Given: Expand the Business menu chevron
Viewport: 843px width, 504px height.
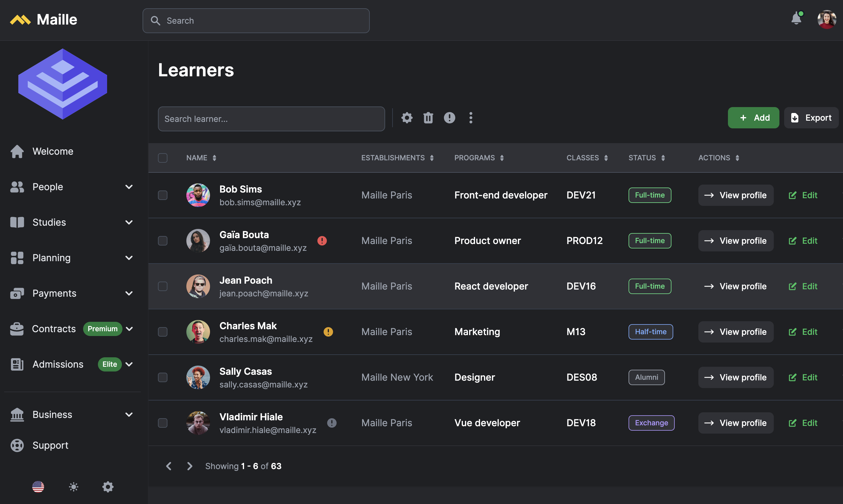Looking at the screenshot, I should click(x=129, y=415).
